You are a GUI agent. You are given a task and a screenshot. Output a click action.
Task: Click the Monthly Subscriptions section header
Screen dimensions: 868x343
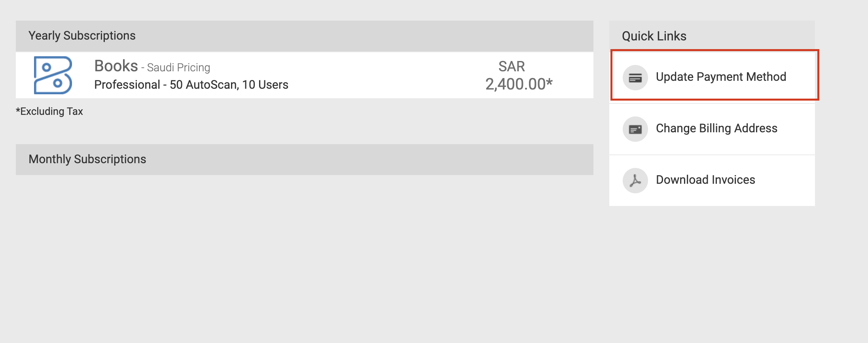click(x=87, y=159)
